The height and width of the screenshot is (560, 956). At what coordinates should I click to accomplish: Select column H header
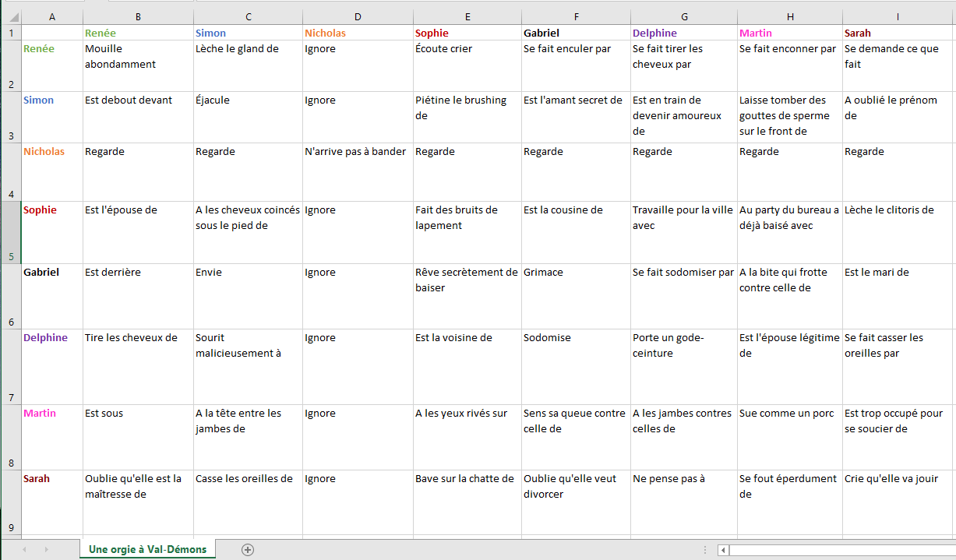(789, 16)
